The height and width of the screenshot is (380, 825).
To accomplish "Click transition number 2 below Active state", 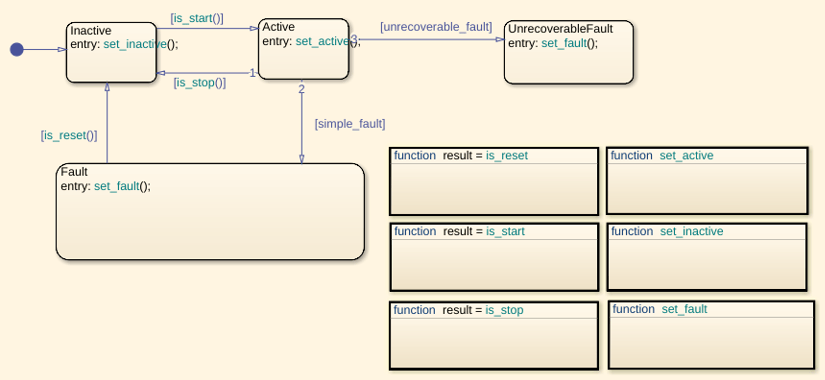I will coord(301,89).
